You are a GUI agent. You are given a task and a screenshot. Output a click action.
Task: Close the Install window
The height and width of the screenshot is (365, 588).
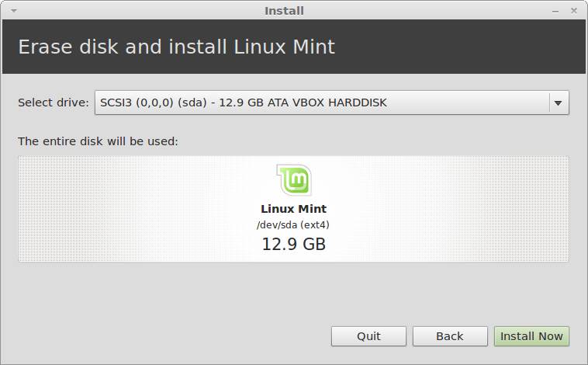(573, 11)
